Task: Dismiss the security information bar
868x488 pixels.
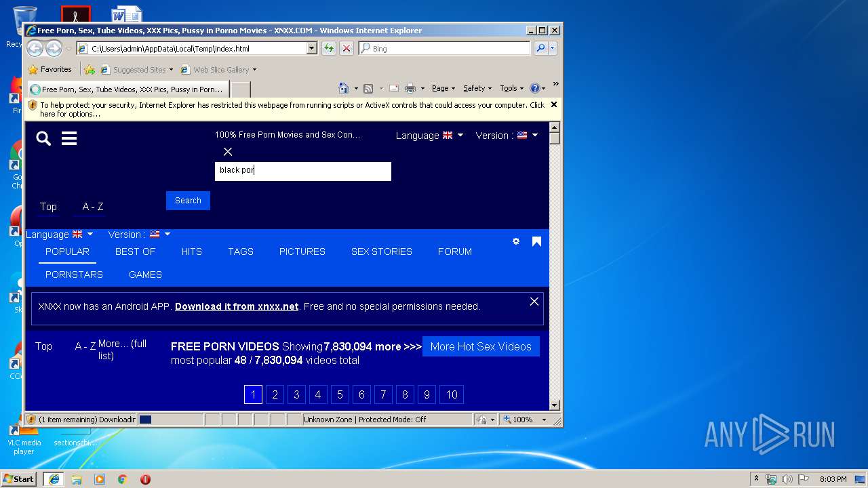Action: tap(554, 104)
